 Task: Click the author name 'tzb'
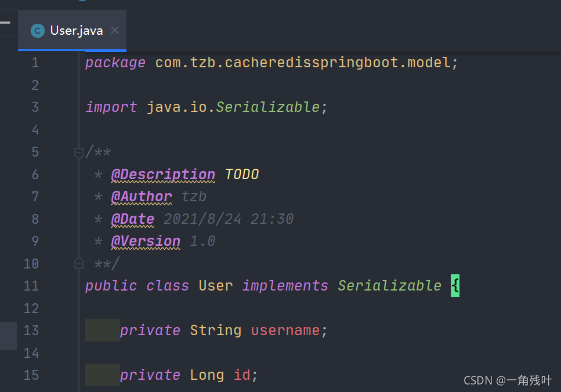pos(194,197)
